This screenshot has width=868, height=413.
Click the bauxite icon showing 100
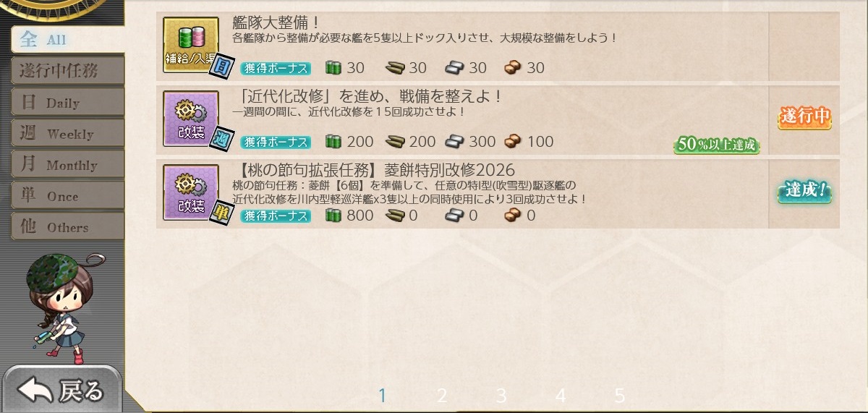(514, 142)
